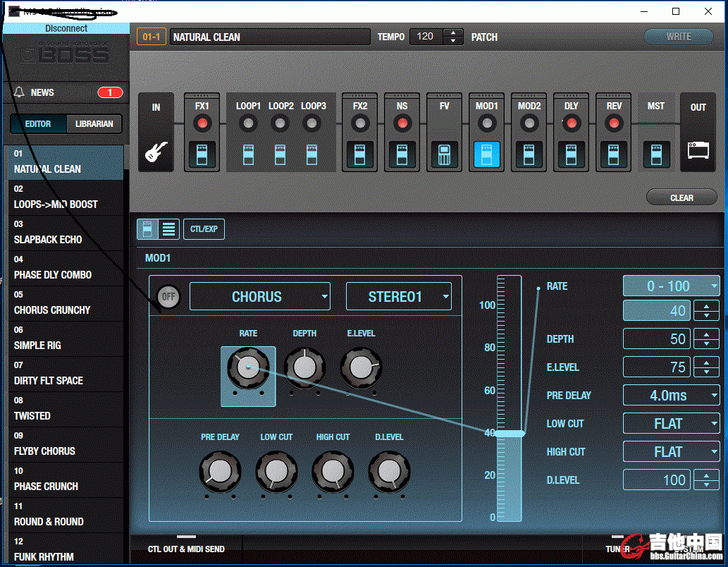Click the FX2 pedal icon
Viewport: 728px width, 567px height.
click(x=360, y=154)
